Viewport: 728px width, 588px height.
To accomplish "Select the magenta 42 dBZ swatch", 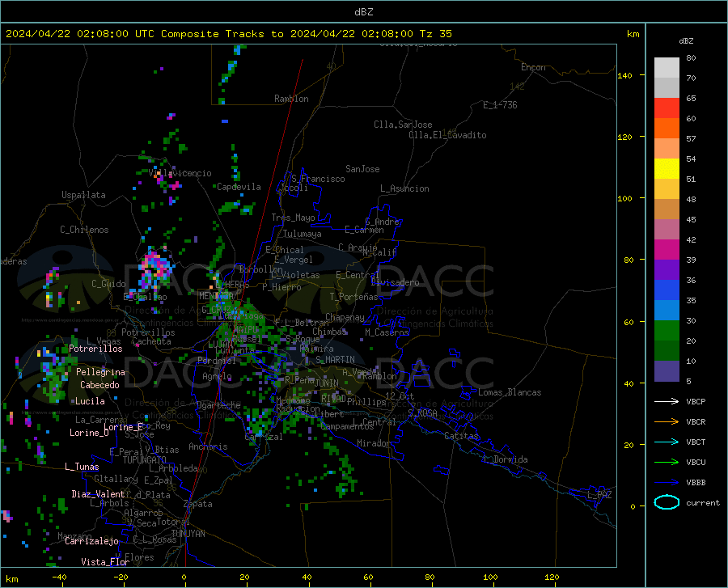I will pyautogui.click(x=667, y=250).
